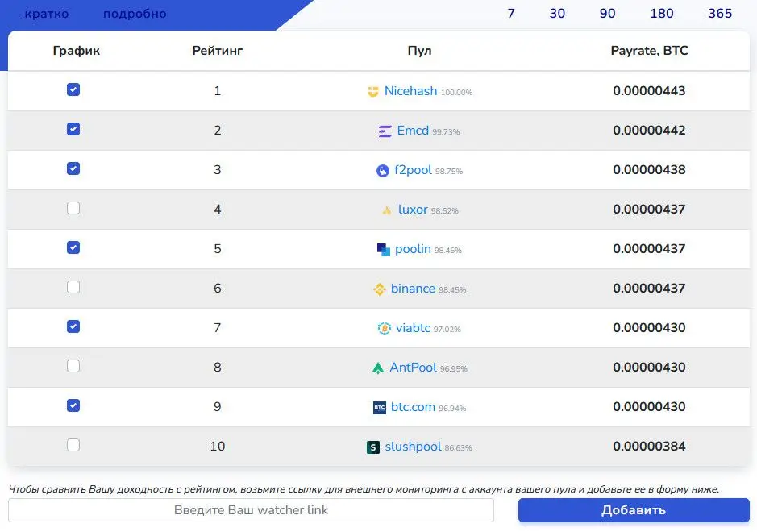Uncheck the chart checkbox for Emcd
This screenshot has height=532, width=757.
[x=73, y=130]
